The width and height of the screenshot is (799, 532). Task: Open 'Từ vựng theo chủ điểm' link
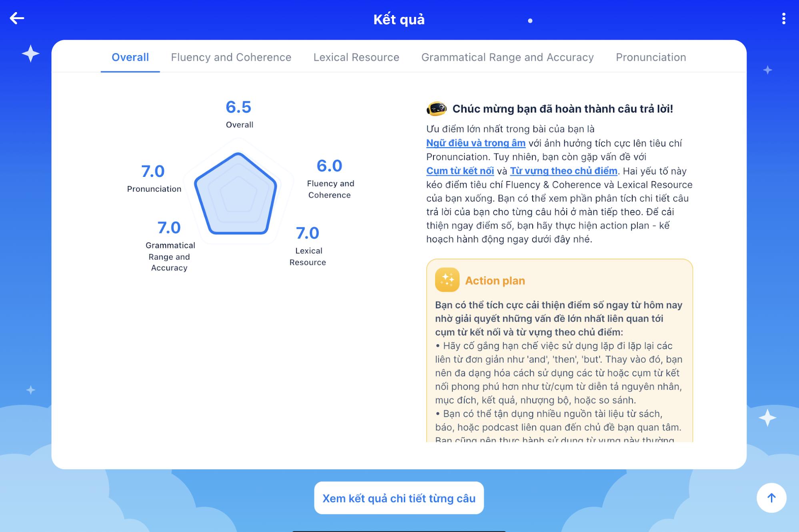click(563, 171)
